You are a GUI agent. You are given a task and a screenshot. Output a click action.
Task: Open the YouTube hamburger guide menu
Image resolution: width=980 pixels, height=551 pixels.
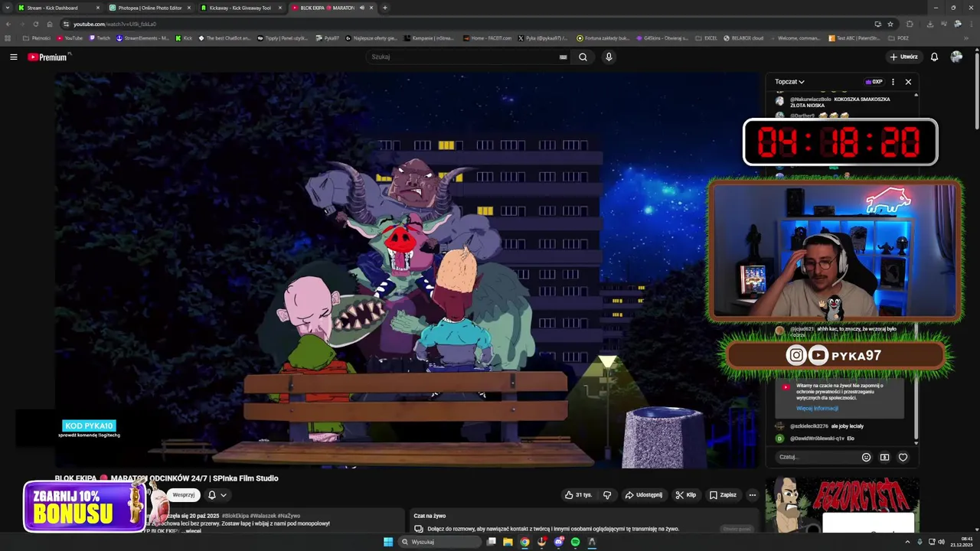pyautogui.click(x=13, y=57)
